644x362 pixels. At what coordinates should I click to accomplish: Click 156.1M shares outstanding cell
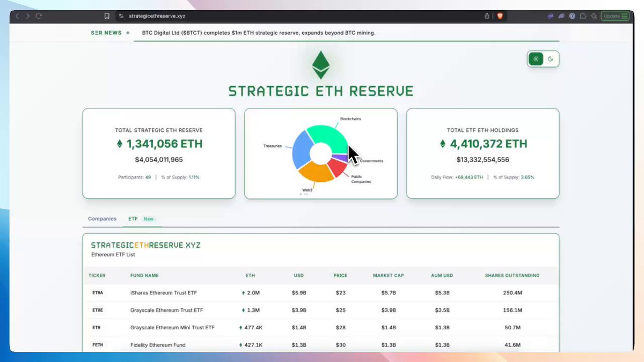pos(513,310)
